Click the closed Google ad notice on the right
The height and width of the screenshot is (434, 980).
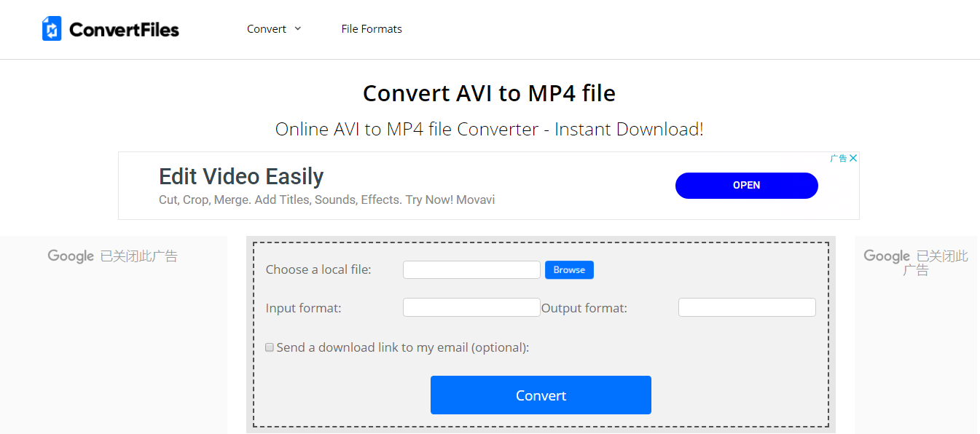click(x=916, y=263)
